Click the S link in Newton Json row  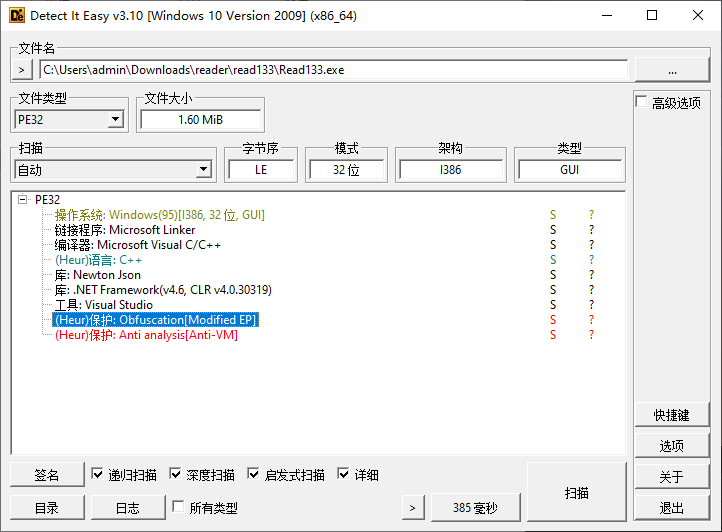[x=553, y=275]
